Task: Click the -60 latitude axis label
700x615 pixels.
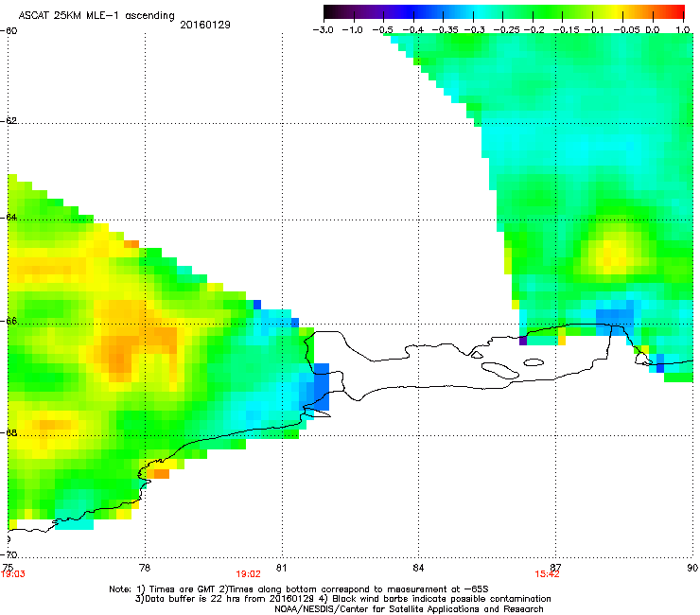Action: [9, 30]
